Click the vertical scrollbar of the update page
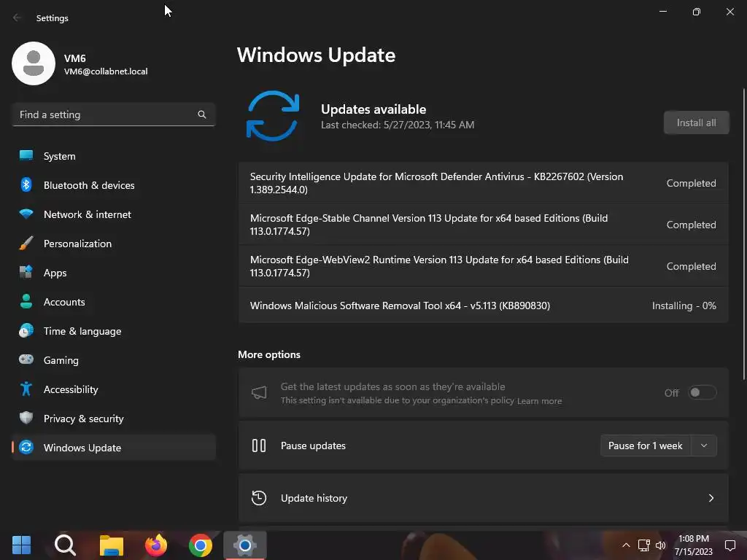747x560 pixels. pyautogui.click(x=743, y=233)
